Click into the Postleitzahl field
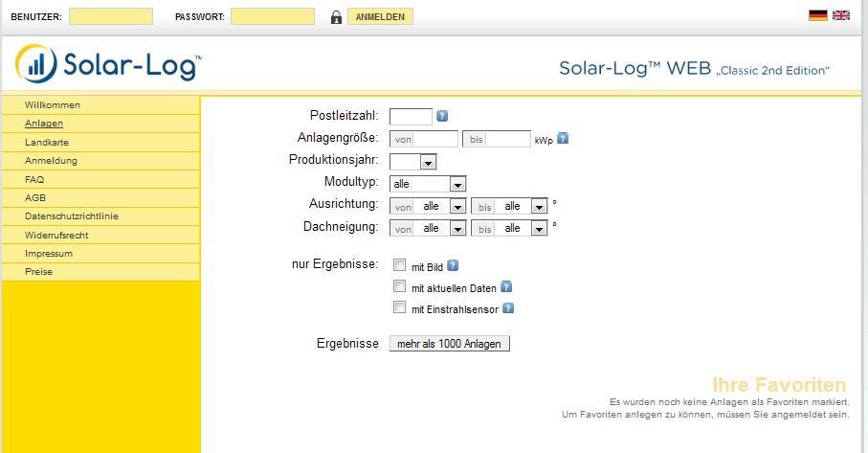This screenshot has width=868, height=453. tap(411, 117)
